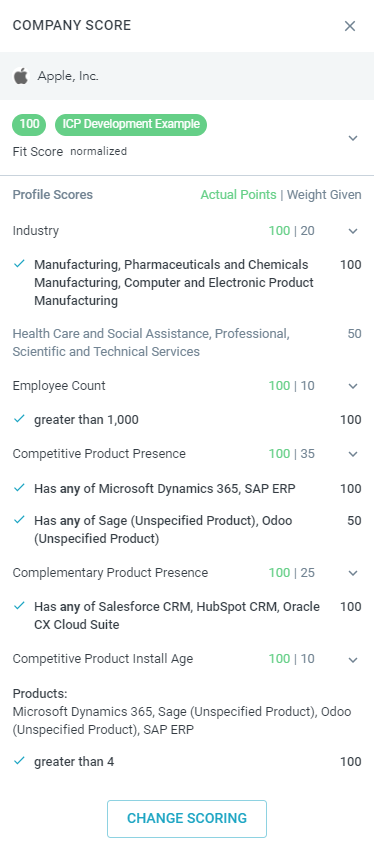Screen dimensions: 374x850
Task: Click the green 100 score badge
Action: pos(29,124)
